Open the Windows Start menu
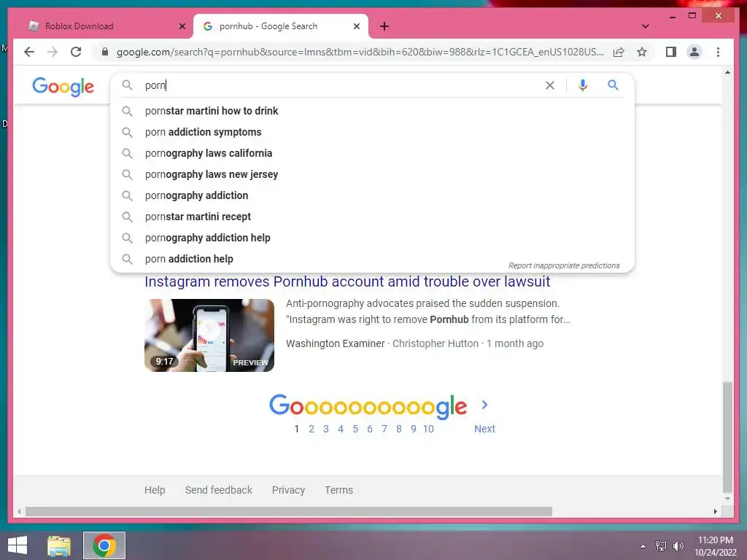 (18, 545)
